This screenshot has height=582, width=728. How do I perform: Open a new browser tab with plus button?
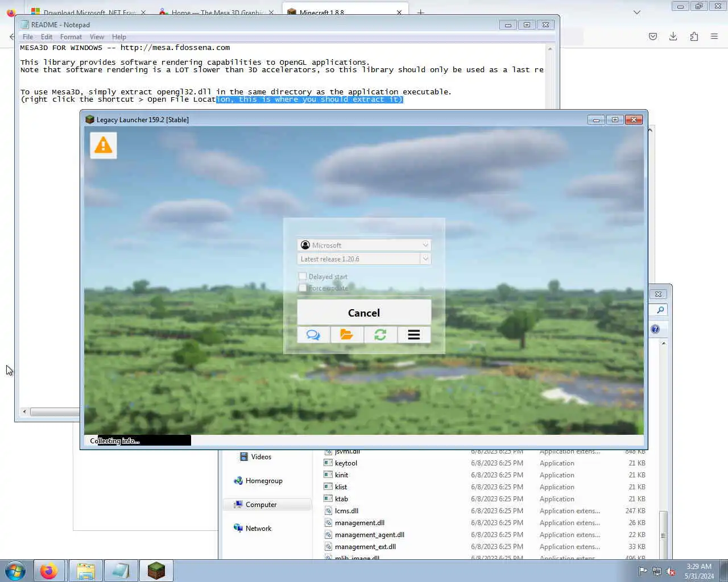click(420, 12)
